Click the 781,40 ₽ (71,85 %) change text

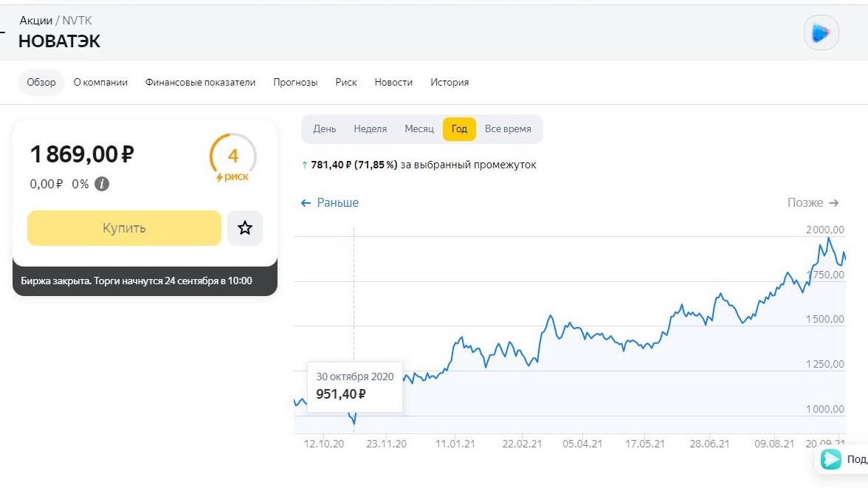click(x=354, y=165)
